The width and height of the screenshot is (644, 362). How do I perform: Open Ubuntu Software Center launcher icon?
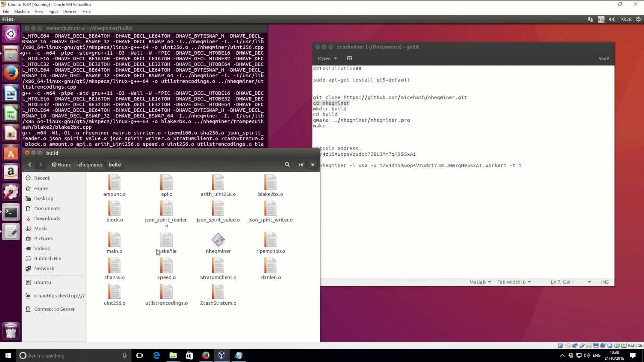tap(11, 153)
